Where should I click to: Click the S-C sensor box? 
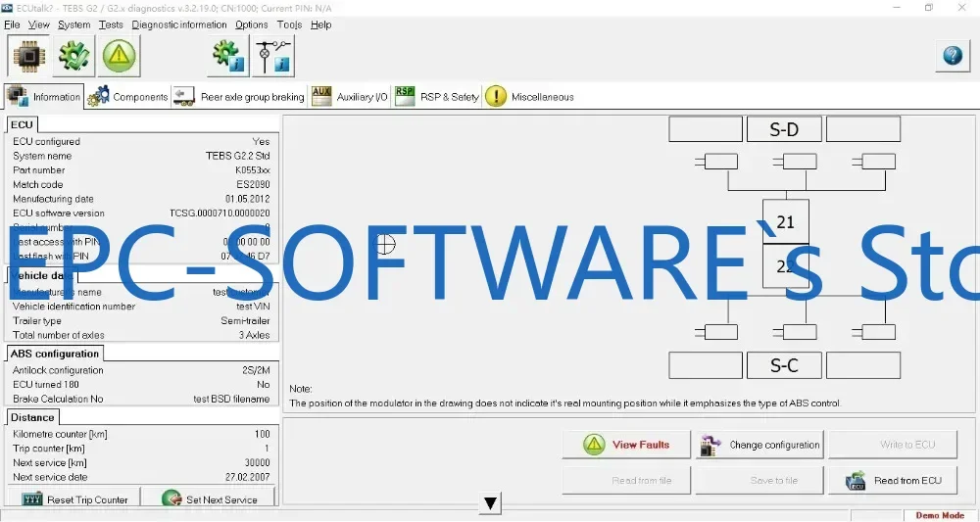pos(784,365)
